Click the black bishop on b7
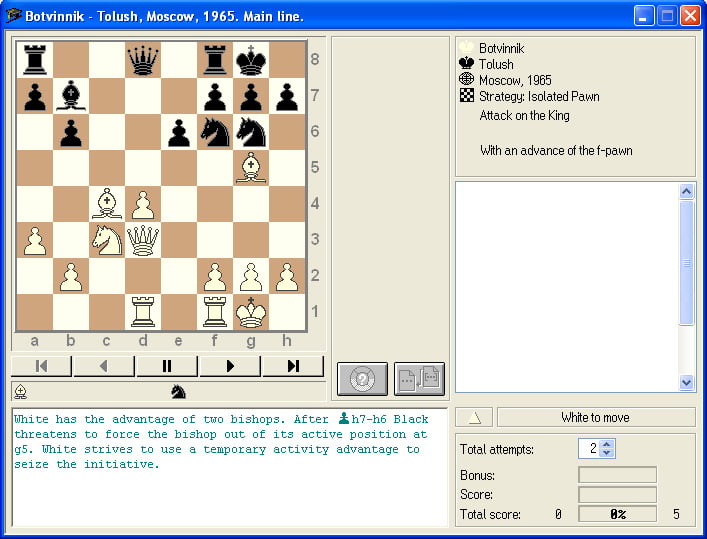Viewport: 707px width, 539px height. click(71, 95)
